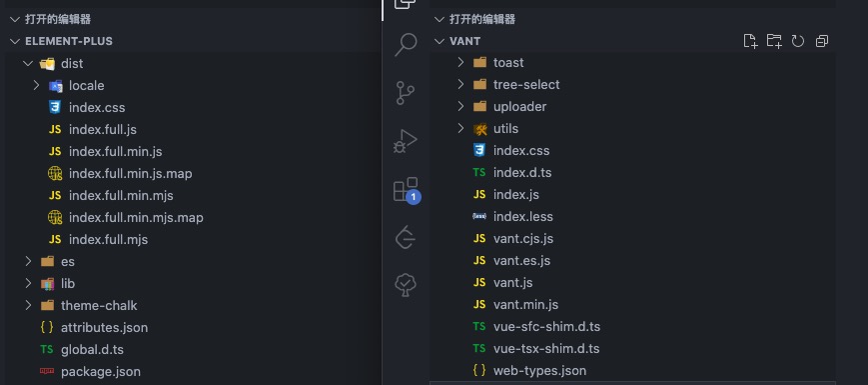
Task: Open Extensions view with update badge
Action: [x=406, y=190]
